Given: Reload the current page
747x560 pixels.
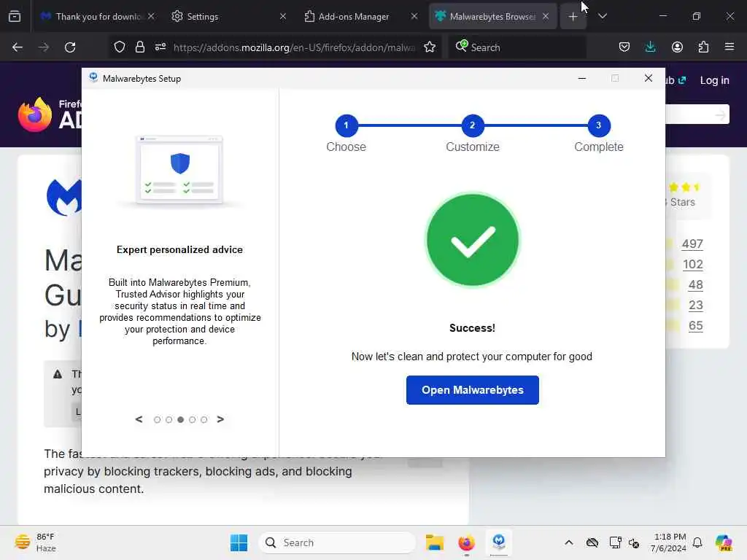Looking at the screenshot, I should point(70,47).
